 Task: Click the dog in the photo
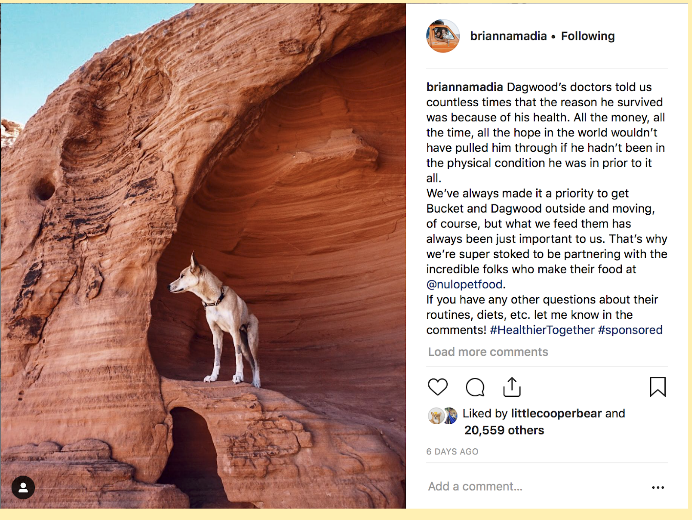[216, 321]
